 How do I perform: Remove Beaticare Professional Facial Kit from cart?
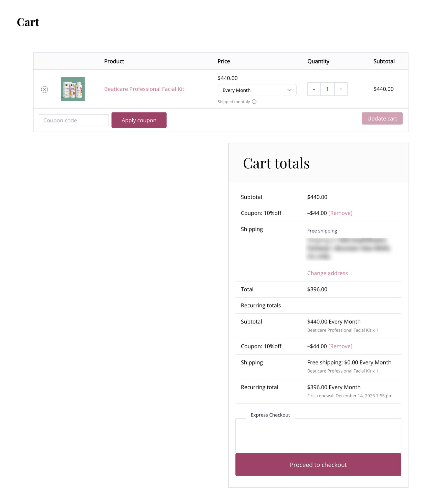pos(45,89)
